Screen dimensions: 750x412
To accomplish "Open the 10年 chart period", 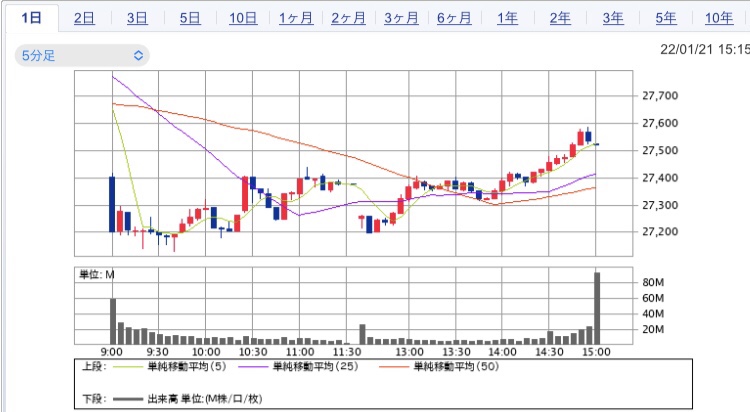I will click(719, 18).
